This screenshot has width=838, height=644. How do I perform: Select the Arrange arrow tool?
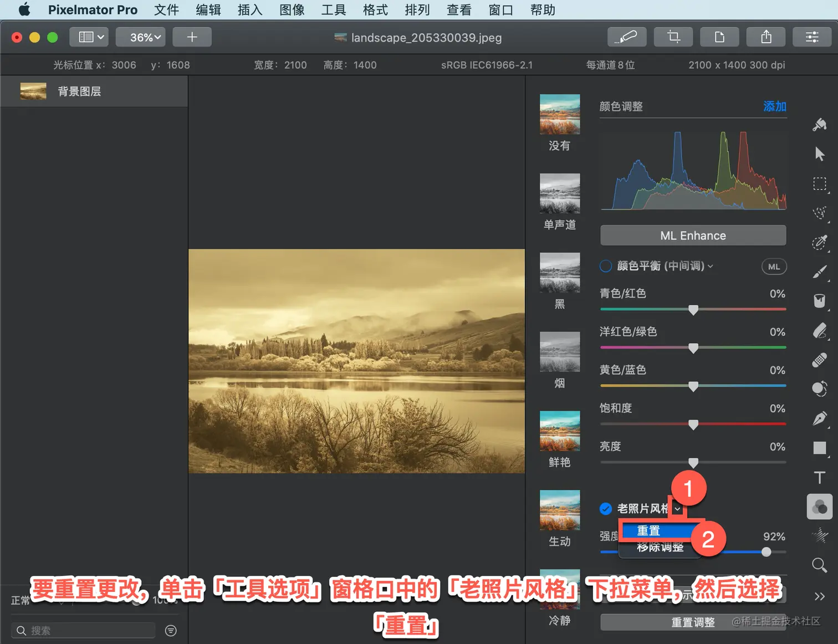(x=820, y=154)
